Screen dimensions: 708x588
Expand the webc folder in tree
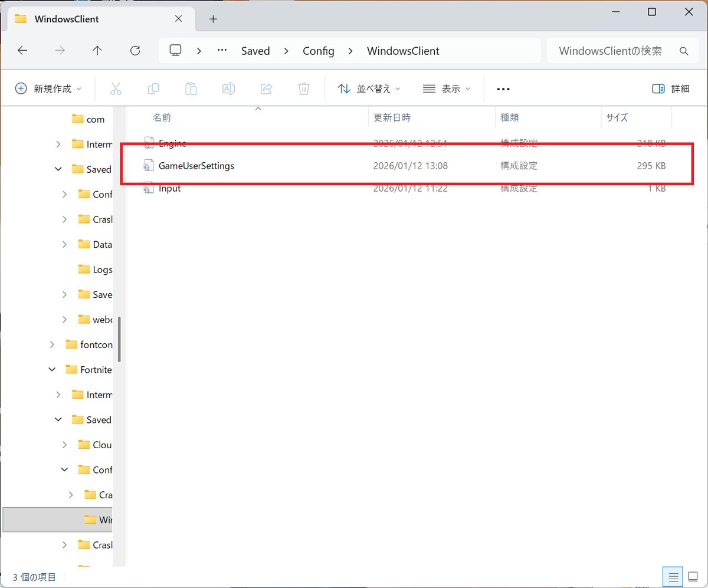pos(64,320)
